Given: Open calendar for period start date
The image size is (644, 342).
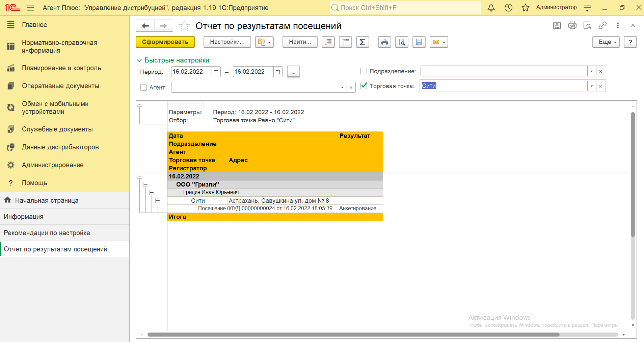Looking at the screenshot, I should point(216,72).
